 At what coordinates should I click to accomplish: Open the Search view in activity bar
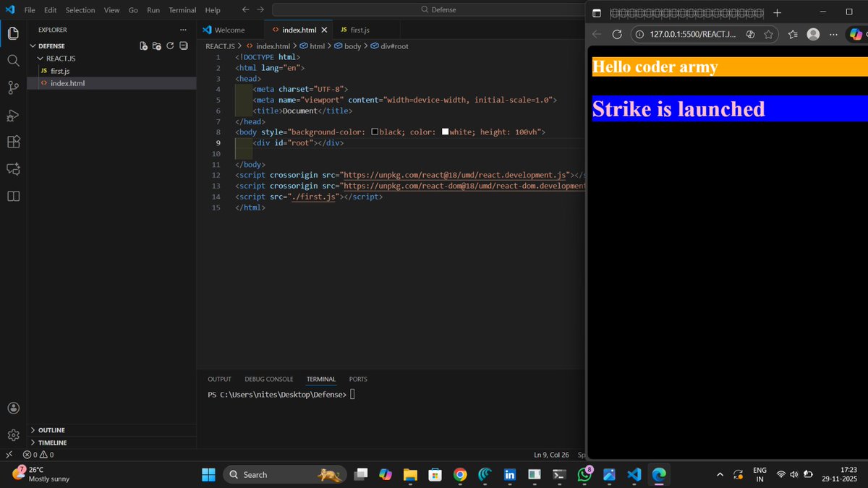click(x=13, y=60)
